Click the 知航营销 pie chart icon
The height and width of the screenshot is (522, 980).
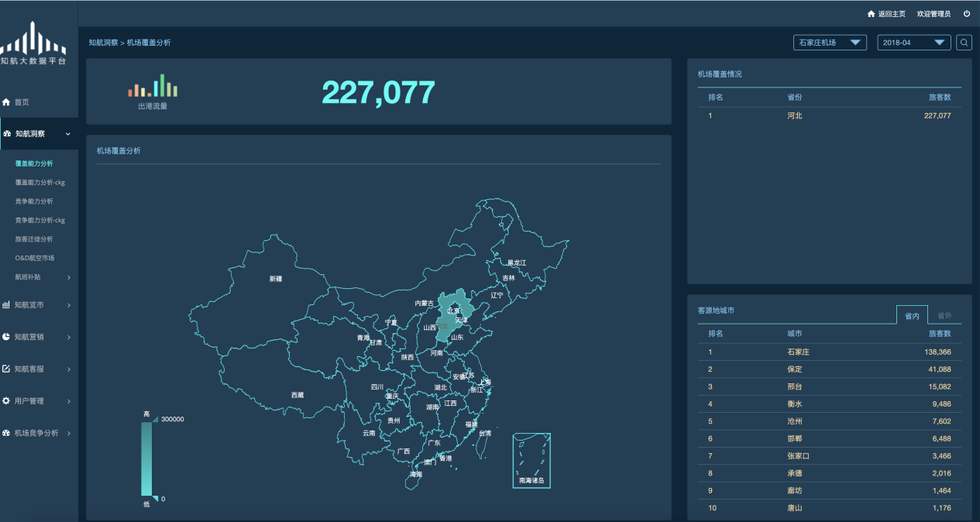tap(7, 337)
